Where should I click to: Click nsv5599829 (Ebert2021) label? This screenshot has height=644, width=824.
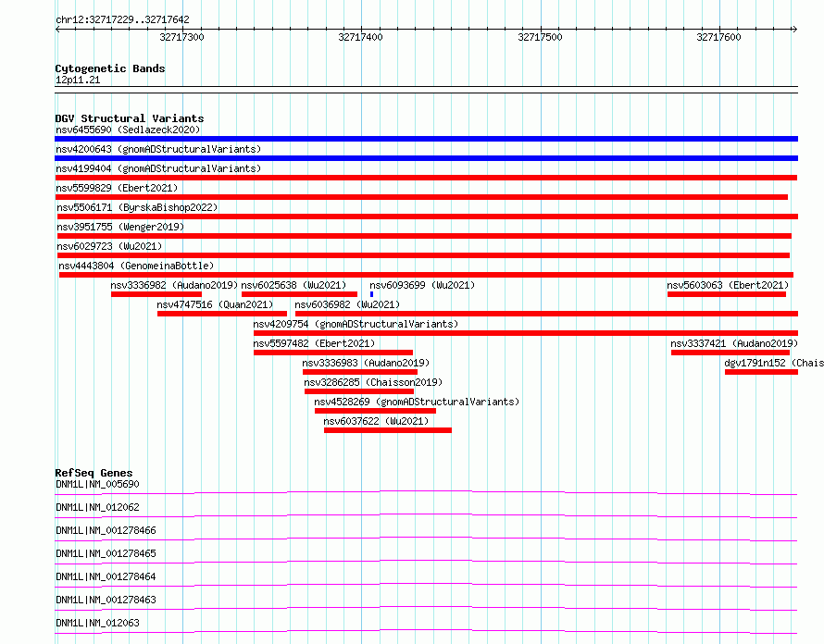click(117, 188)
